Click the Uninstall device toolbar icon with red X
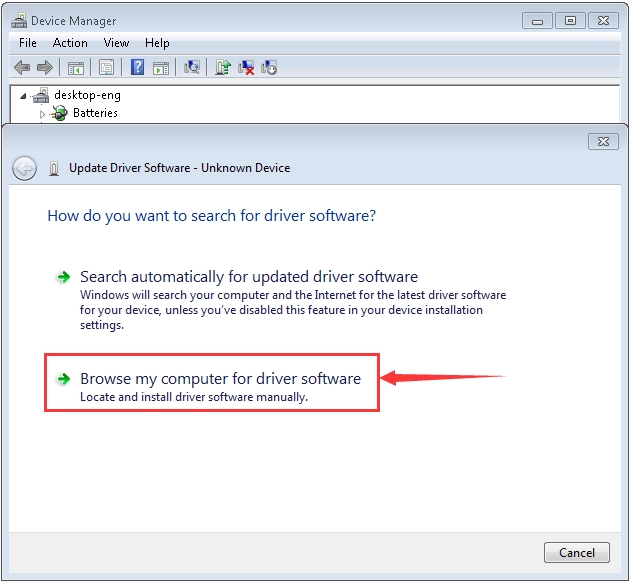 [246, 67]
